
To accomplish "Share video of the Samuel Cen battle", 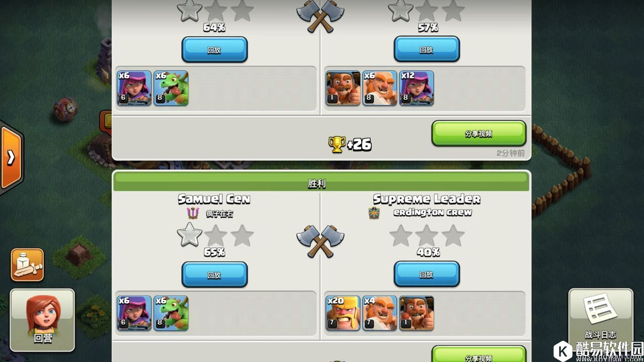I will click(479, 354).
